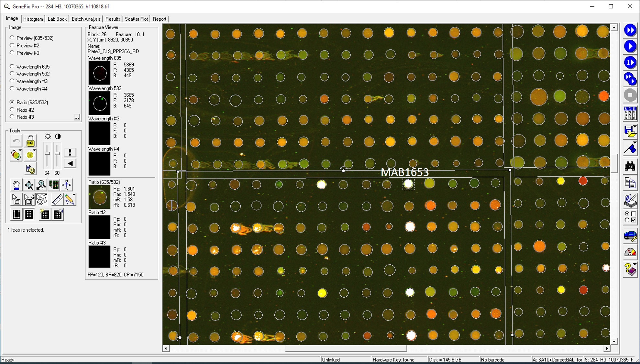
Task: Select the Preview (635/532) radio option
Action: (x=12, y=38)
